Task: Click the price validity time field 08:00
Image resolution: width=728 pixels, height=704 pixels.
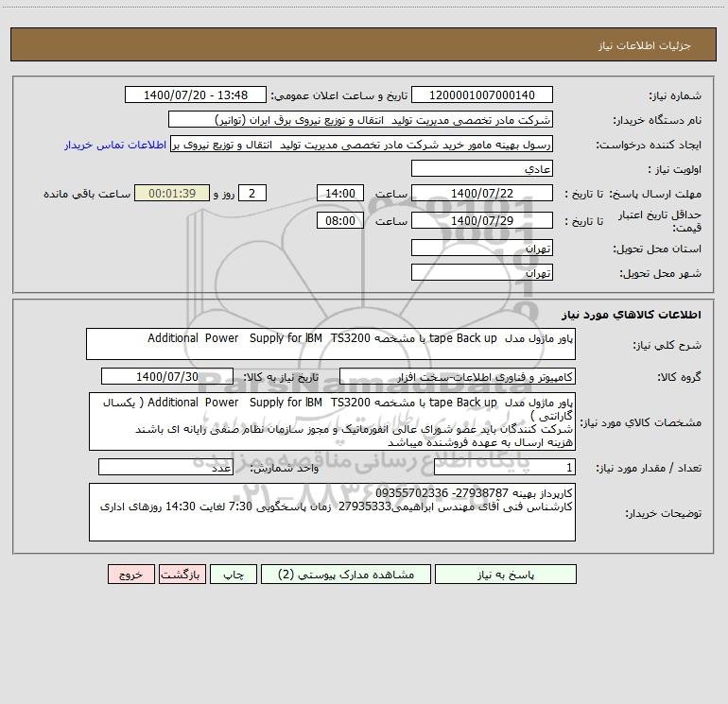Action: click(x=339, y=220)
